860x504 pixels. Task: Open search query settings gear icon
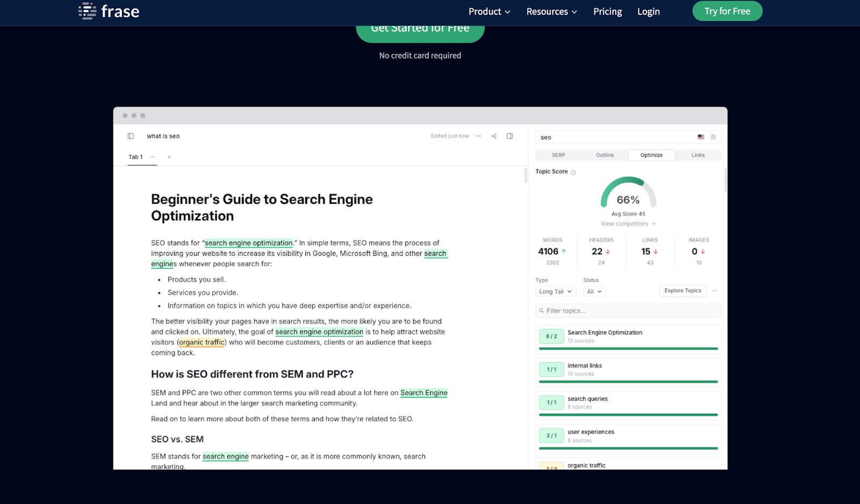click(713, 137)
